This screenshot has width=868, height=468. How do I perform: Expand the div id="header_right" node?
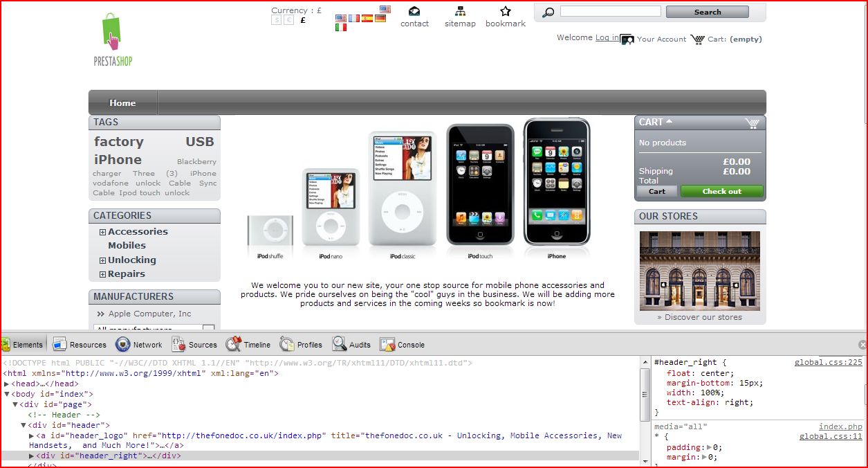[32, 456]
